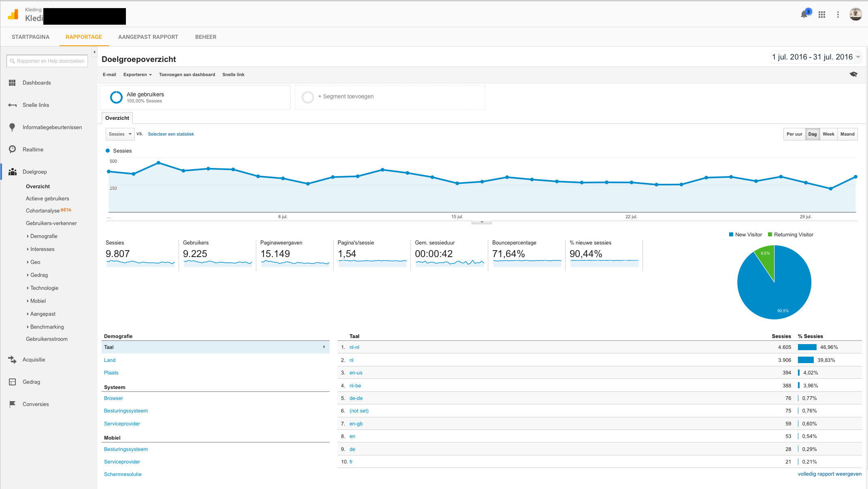
Task: Open the date range picker dropdown
Action: point(816,57)
